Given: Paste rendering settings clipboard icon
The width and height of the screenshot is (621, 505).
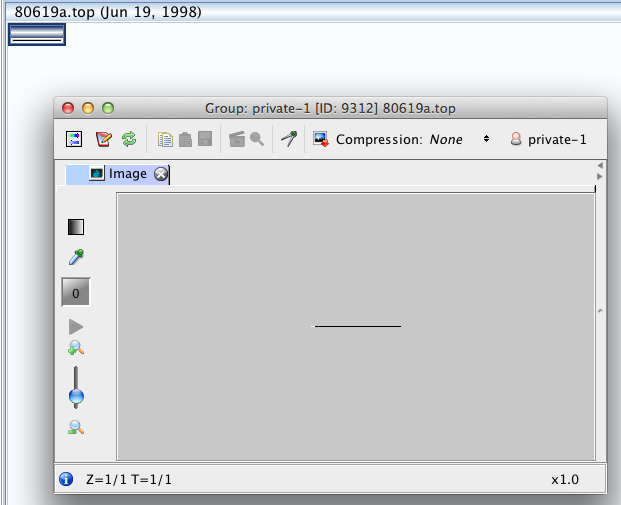Looking at the screenshot, I should point(185,139).
